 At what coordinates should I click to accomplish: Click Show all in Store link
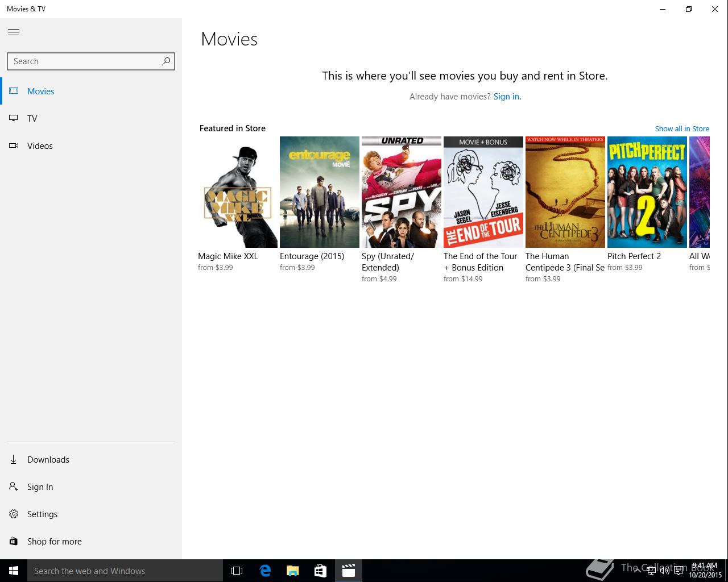(682, 128)
